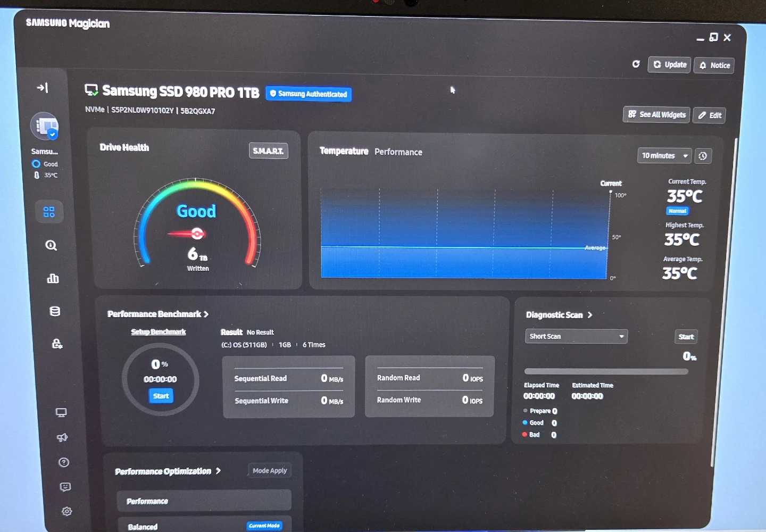Click the Update button
This screenshot has width=766, height=532.
pyautogui.click(x=669, y=65)
